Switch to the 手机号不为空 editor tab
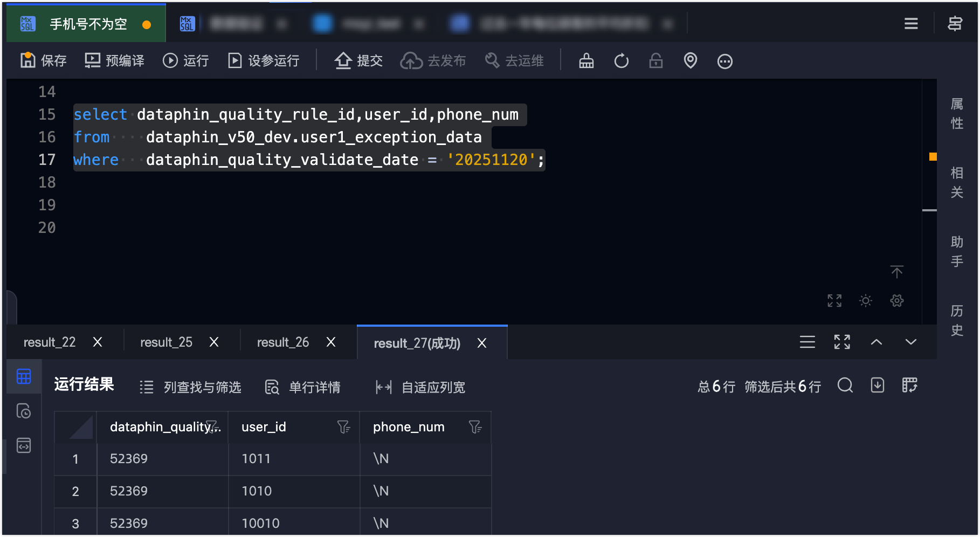The height and width of the screenshot is (537, 980). tap(86, 24)
